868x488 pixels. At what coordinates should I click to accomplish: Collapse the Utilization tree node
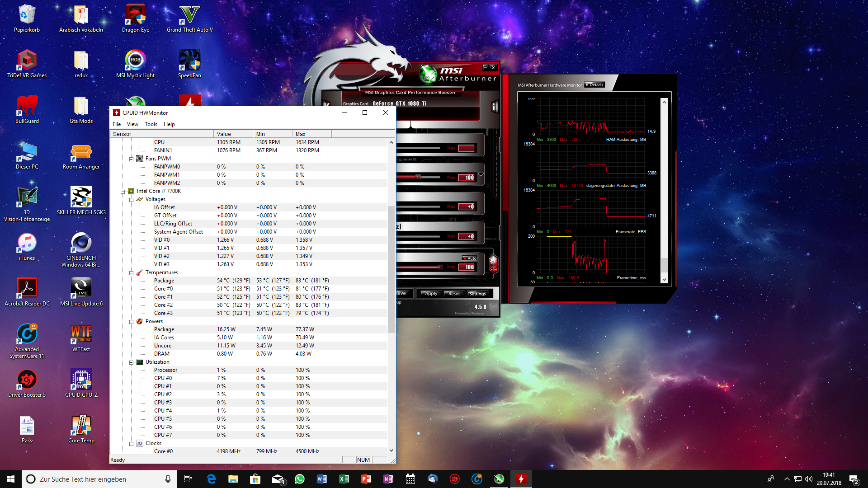(132, 362)
